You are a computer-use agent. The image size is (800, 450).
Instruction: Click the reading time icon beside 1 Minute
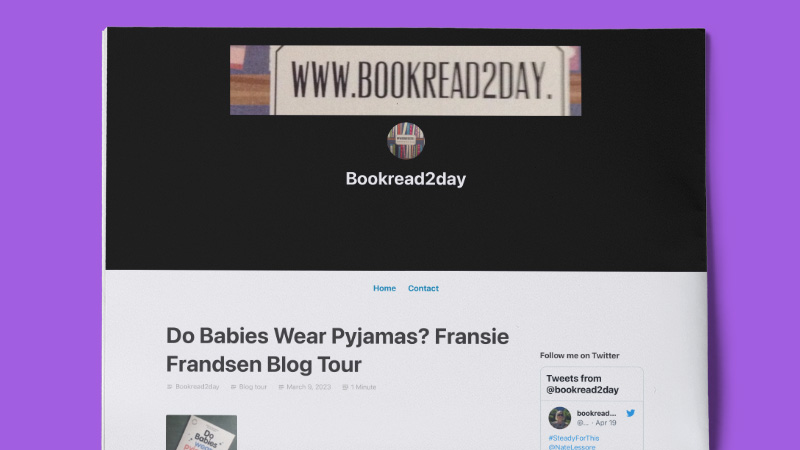pos(345,387)
